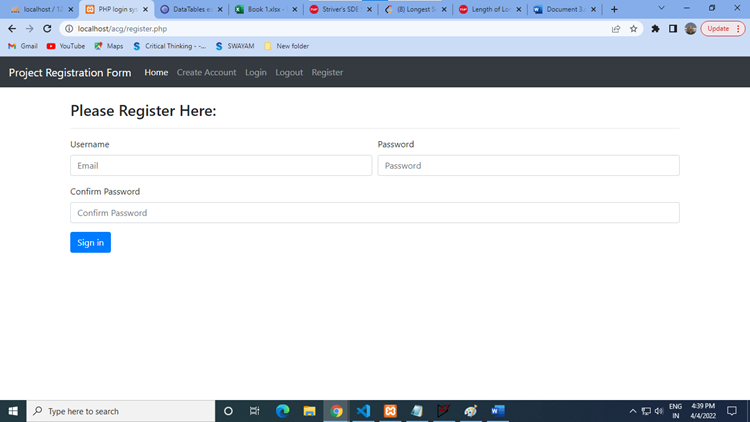This screenshot has width=750, height=422.
Task: Focus the Email username field
Action: pos(221,166)
